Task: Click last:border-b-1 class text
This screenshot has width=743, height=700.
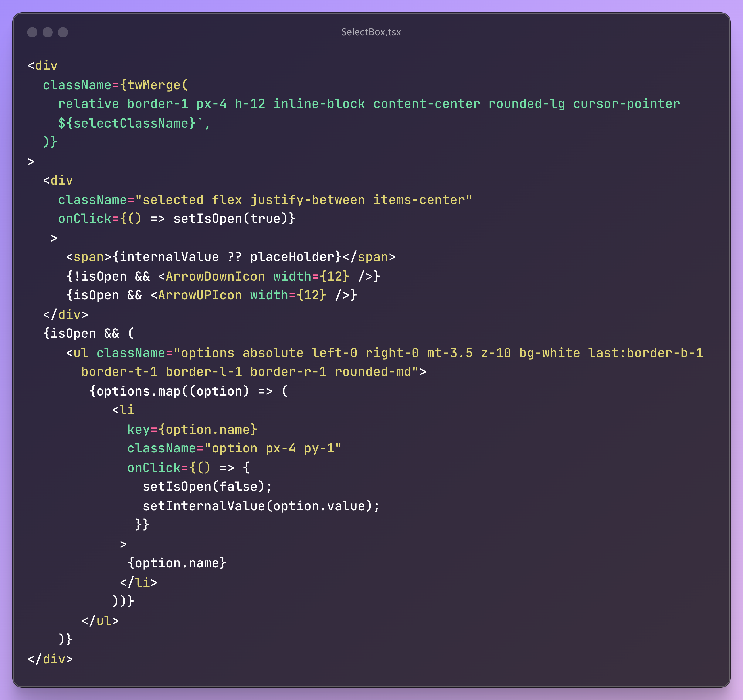Action: [645, 353]
